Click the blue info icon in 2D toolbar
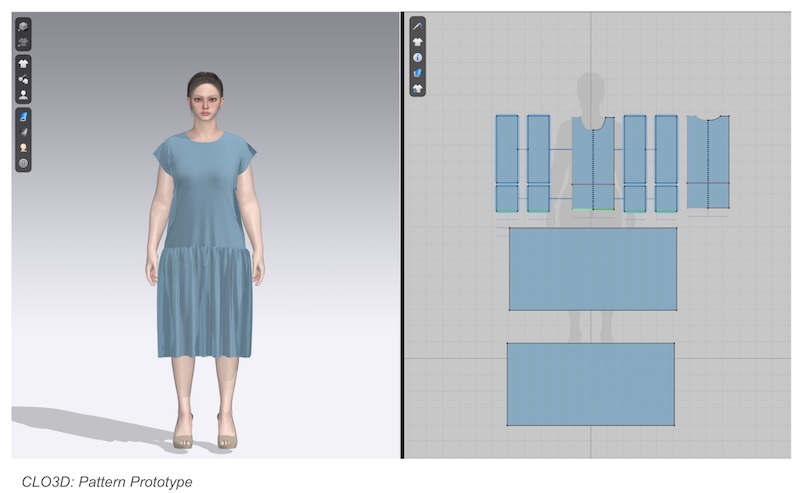Screen dimensions: 800x493 point(418,57)
